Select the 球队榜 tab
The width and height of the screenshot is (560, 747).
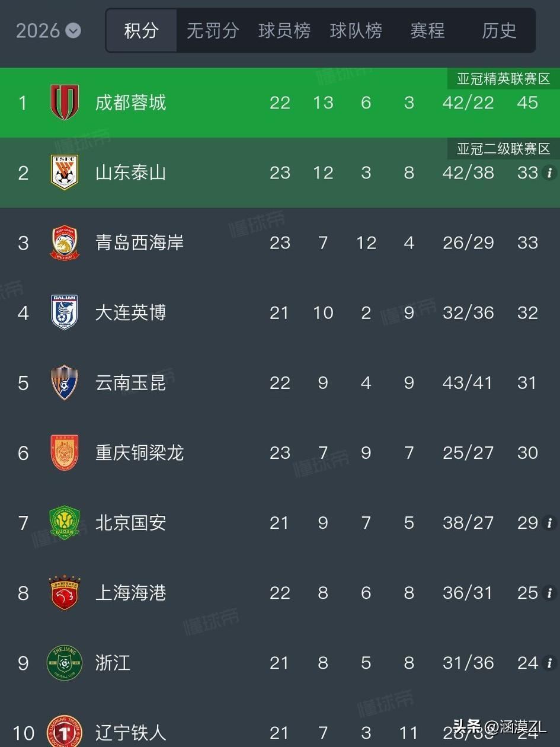point(356,30)
